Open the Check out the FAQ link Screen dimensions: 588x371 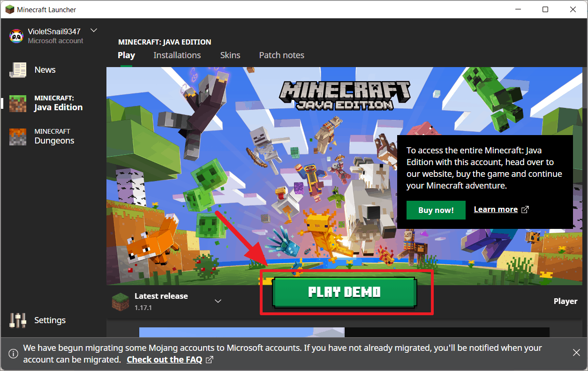[x=165, y=360]
